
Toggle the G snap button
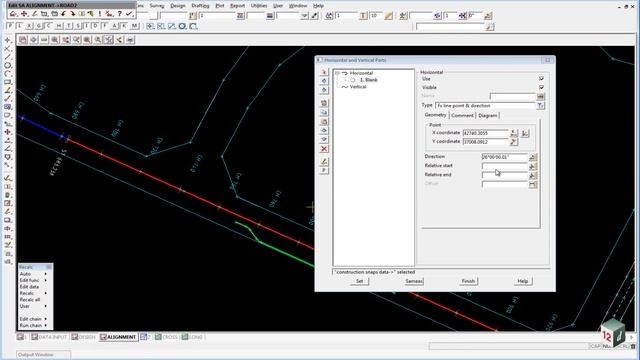(39, 26)
